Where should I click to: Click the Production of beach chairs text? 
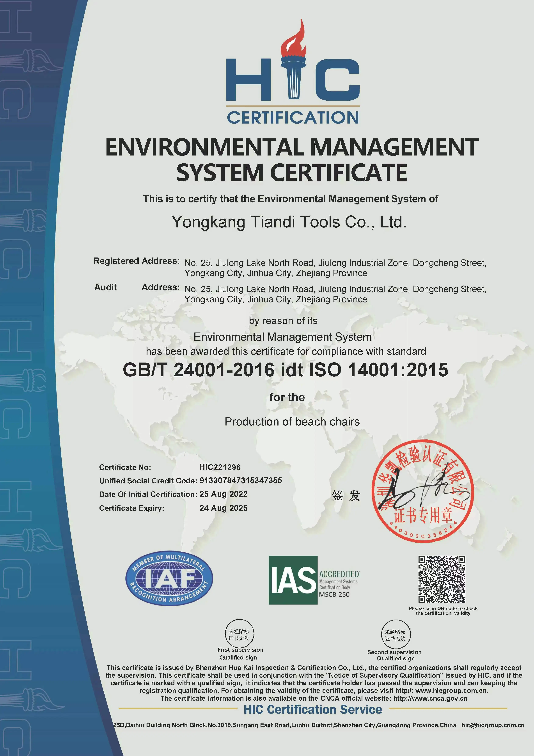(x=292, y=422)
